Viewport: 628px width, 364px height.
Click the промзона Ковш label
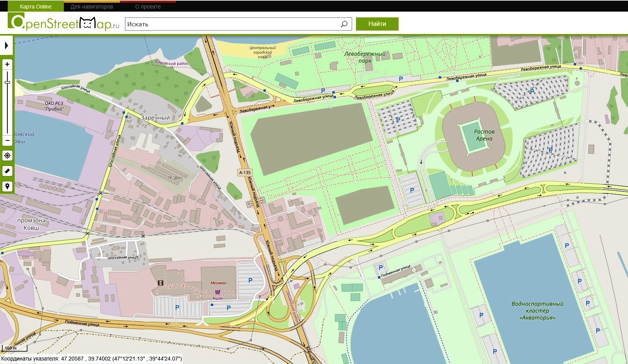point(31,224)
